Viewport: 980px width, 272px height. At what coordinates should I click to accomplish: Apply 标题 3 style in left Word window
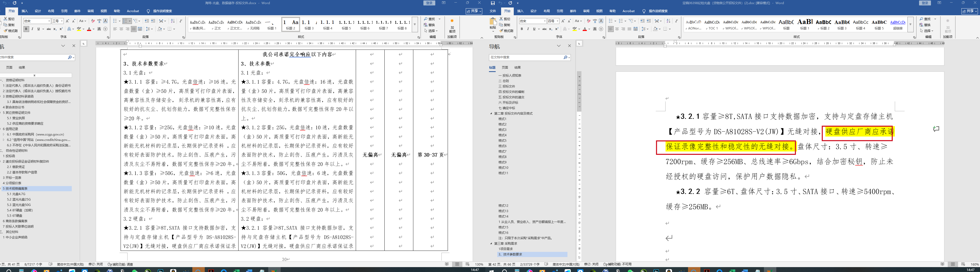click(309, 25)
